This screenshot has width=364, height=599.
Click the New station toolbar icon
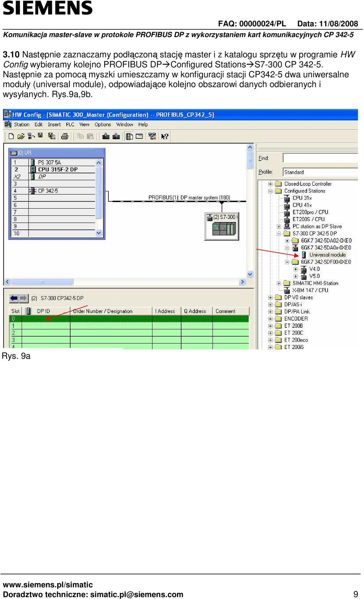point(11,136)
